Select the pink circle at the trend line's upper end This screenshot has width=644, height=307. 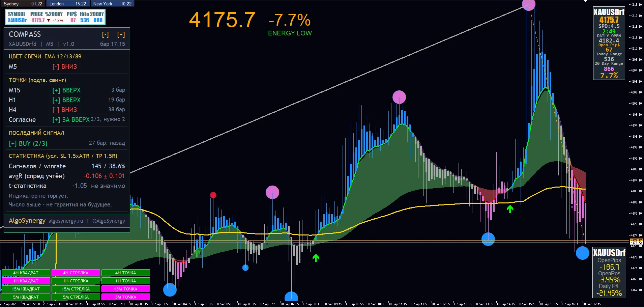(x=528, y=4)
